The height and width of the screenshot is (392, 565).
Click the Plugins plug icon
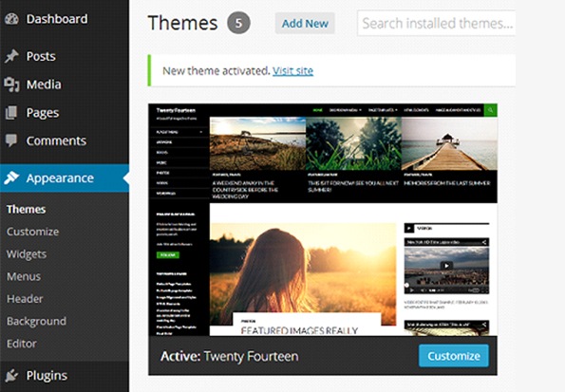(11, 375)
